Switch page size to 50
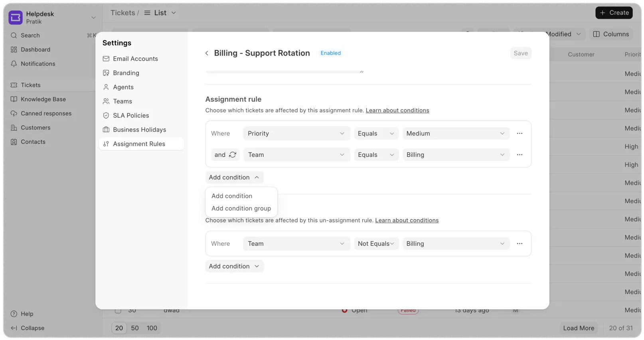Screen dimensions: 644x340 (x=135, y=328)
